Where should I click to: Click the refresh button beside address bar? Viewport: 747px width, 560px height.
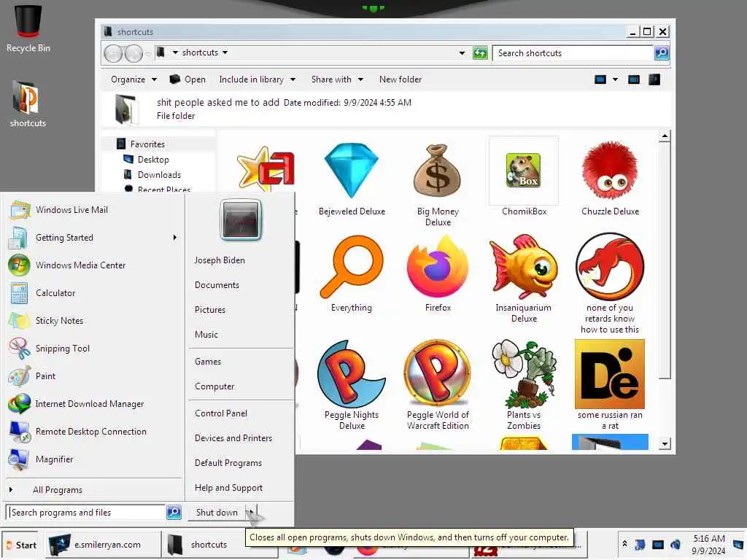point(480,52)
